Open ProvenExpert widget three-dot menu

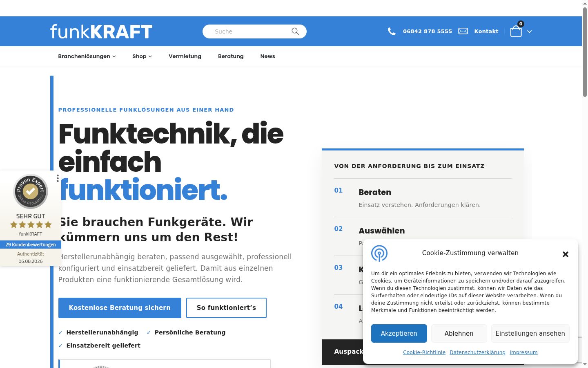pyautogui.click(x=58, y=178)
